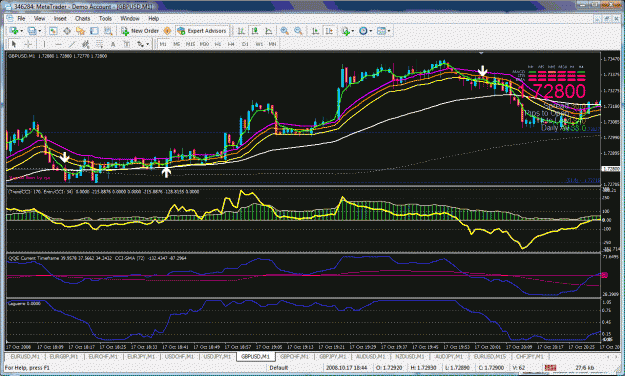Click the 27/6 kb connection status

(585, 368)
